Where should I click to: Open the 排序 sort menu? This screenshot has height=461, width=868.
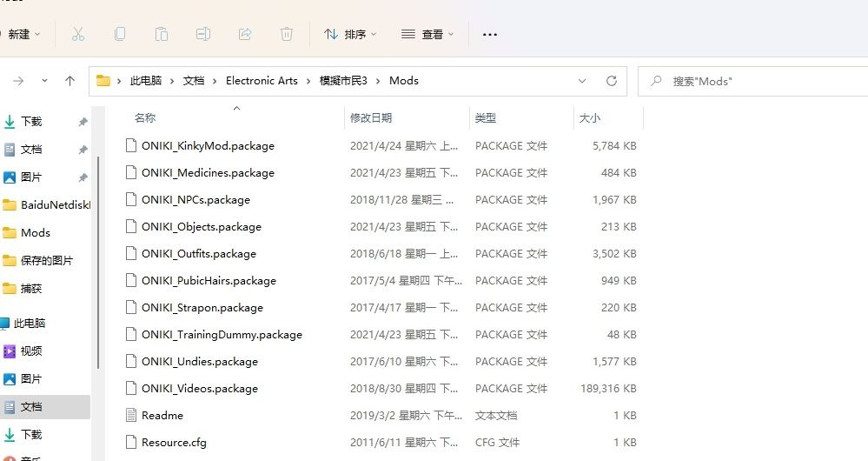[x=350, y=34]
